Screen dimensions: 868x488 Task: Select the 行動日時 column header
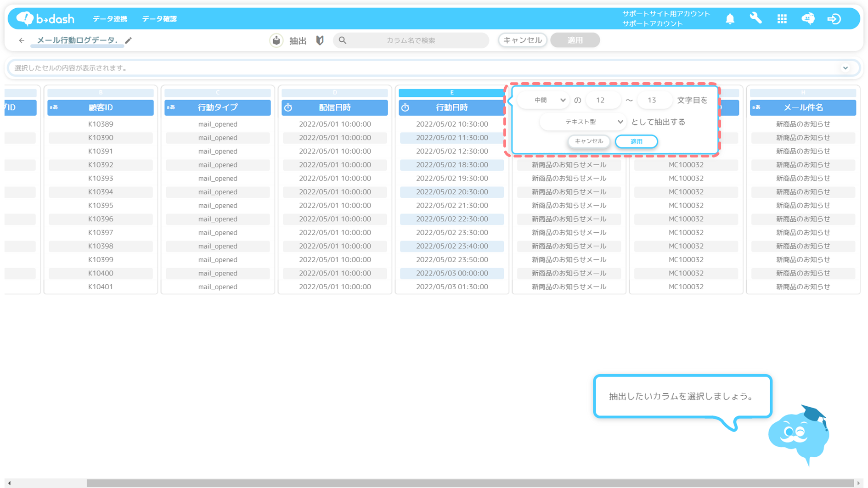click(x=452, y=107)
